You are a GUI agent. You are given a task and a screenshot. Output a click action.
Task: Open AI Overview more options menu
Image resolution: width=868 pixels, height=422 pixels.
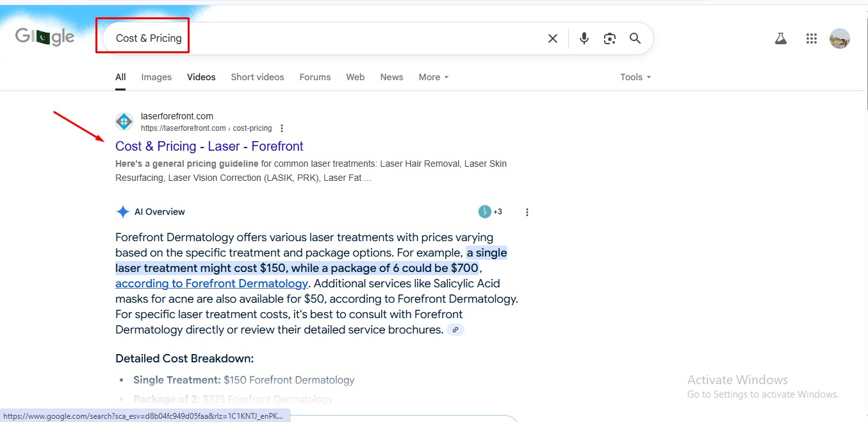click(x=527, y=212)
